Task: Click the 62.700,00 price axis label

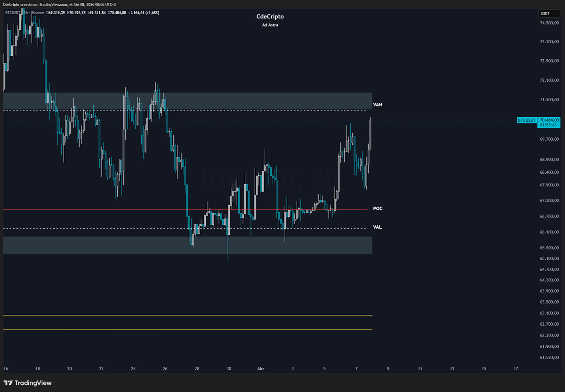Action: [x=549, y=324]
